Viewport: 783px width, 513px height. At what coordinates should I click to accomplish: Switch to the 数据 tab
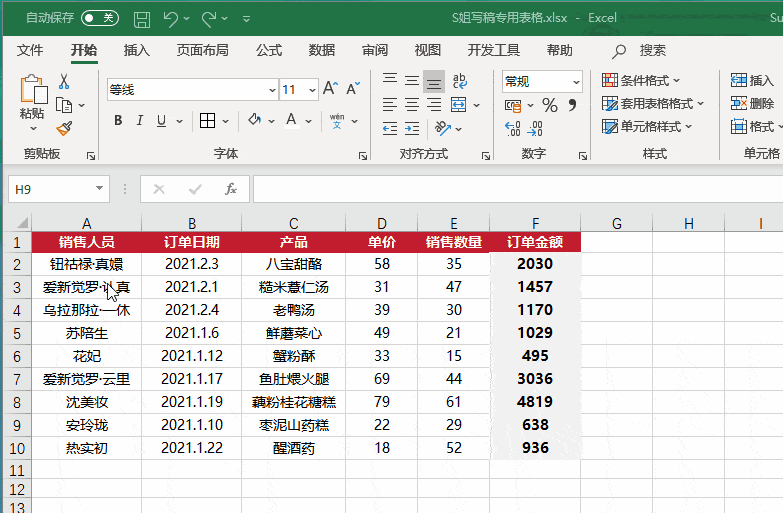(x=322, y=50)
